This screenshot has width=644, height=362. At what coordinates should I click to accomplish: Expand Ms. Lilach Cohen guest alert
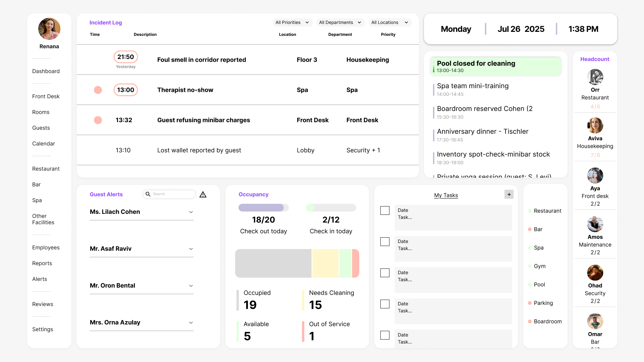191,212
